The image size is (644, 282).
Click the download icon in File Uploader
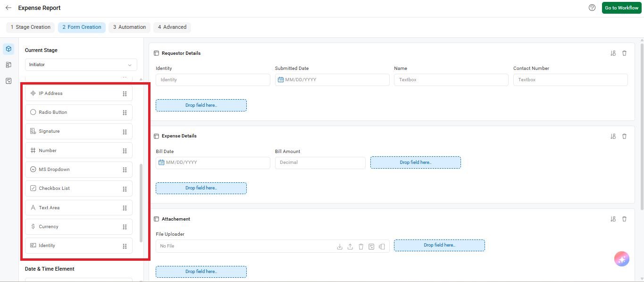[x=339, y=246]
